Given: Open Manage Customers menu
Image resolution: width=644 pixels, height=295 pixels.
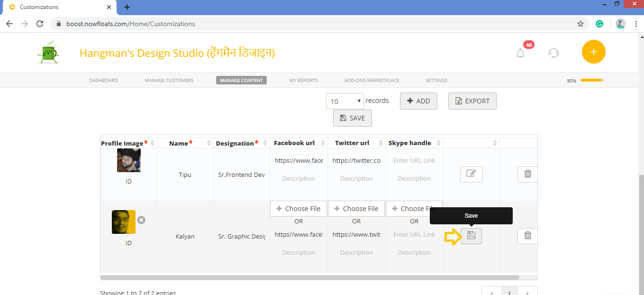Looking at the screenshot, I should (x=169, y=80).
